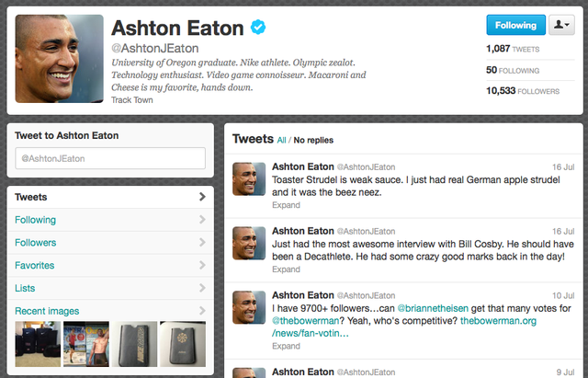Click the Lists row chevron arrow
Image resolution: width=588 pixels, height=378 pixels.
pos(202,288)
